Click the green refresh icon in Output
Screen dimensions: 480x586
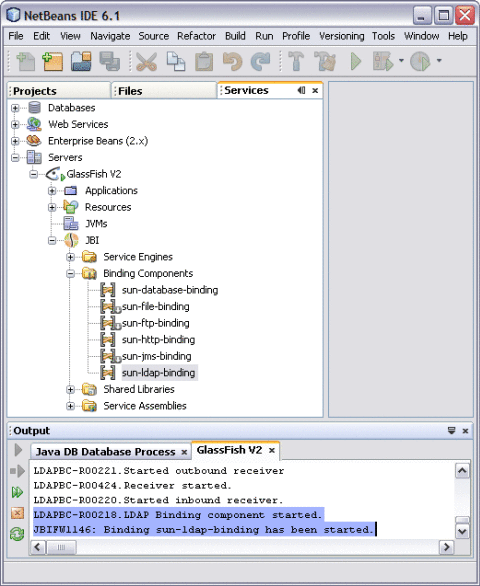pyautogui.click(x=17, y=534)
